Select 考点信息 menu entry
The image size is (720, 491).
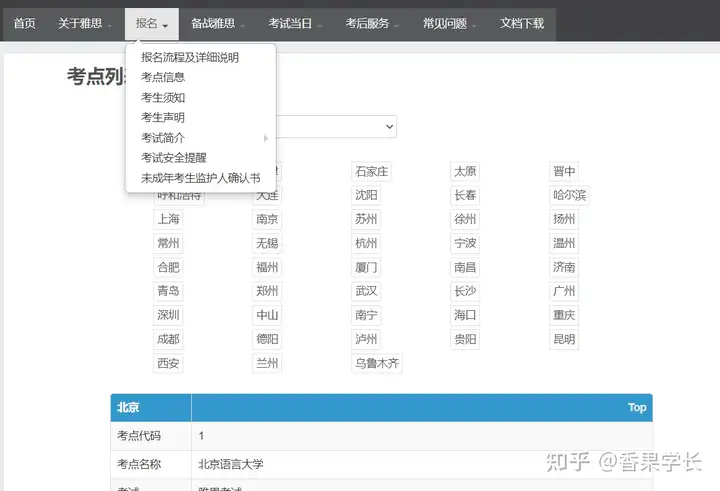pyautogui.click(x=163, y=77)
